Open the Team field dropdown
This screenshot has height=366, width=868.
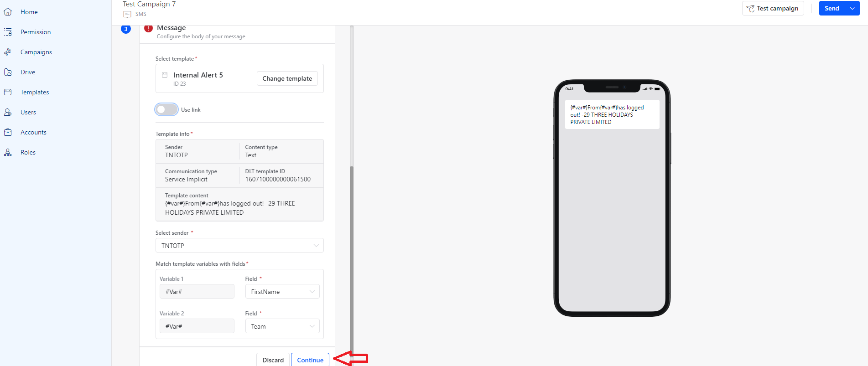point(282,326)
